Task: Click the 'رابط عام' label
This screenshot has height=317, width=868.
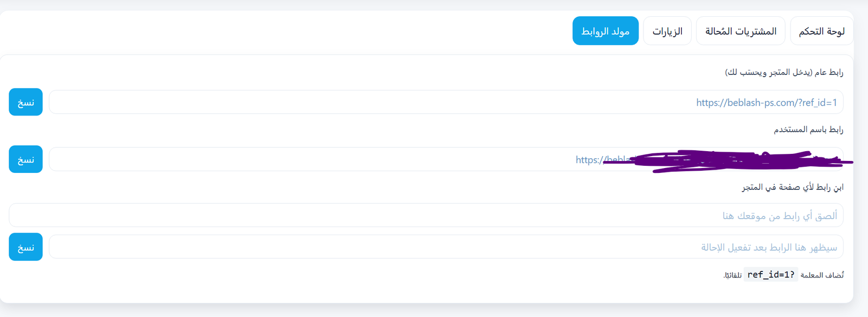Action: coord(829,72)
